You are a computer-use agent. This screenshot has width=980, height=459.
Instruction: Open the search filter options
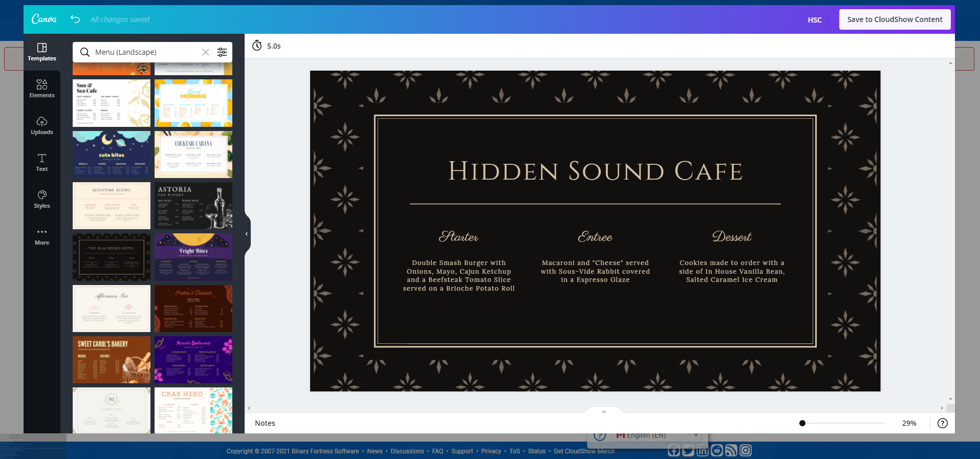(222, 52)
